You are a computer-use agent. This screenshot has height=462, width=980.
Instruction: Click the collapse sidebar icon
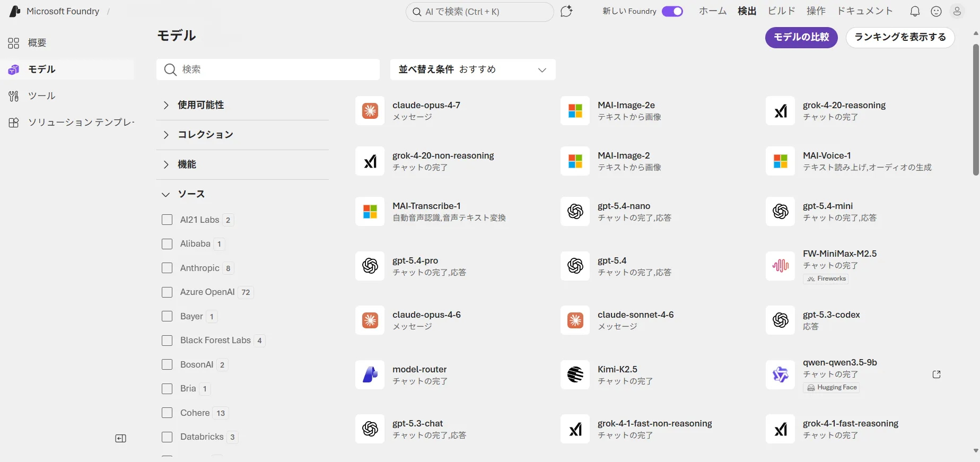pos(121,438)
